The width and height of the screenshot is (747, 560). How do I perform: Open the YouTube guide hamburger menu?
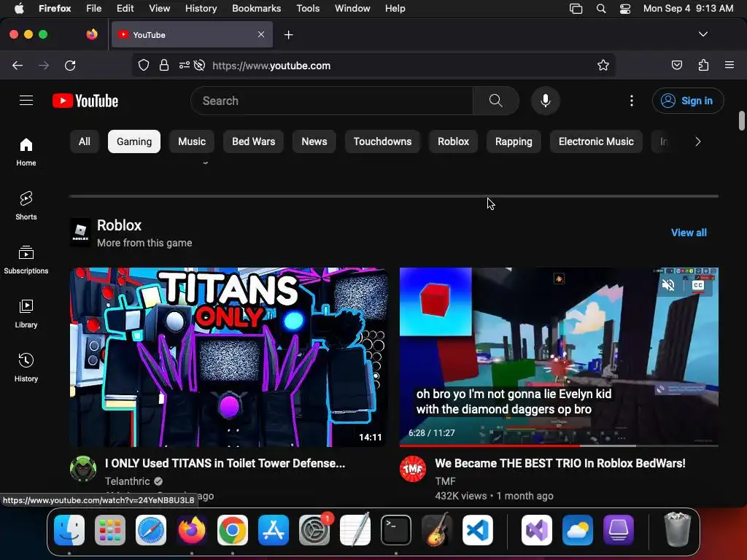tap(26, 101)
